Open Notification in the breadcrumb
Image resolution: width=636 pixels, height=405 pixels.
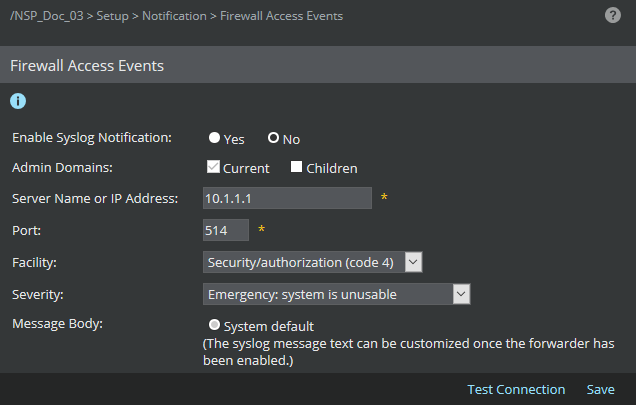pos(174,16)
